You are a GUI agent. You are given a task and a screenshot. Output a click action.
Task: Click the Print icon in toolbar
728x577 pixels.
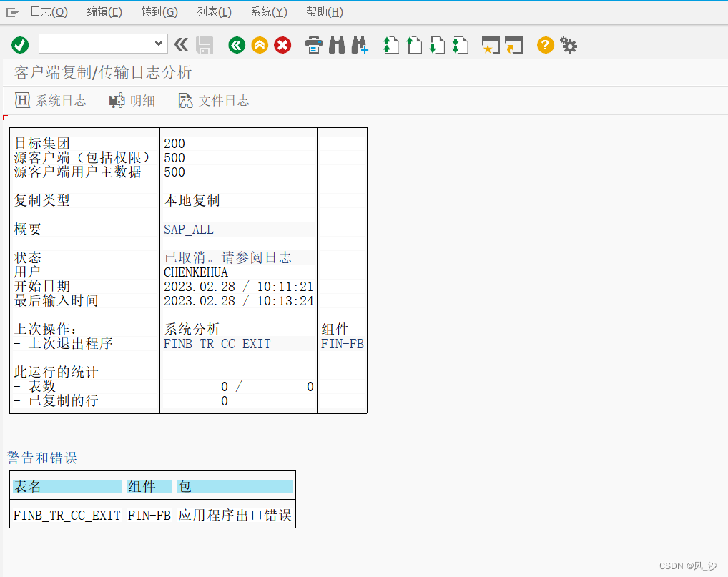point(314,45)
